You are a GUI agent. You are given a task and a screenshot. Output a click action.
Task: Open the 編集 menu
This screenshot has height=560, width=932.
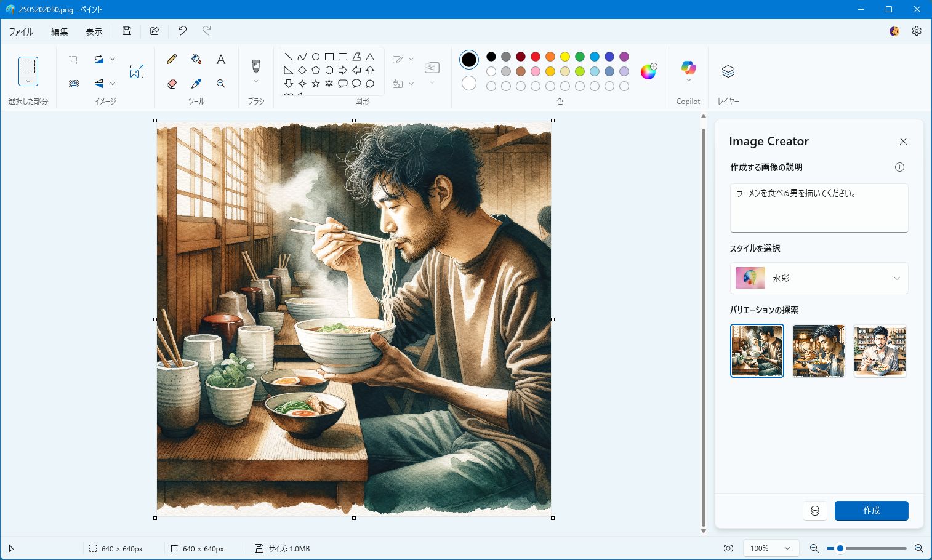[x=60, y=31]
